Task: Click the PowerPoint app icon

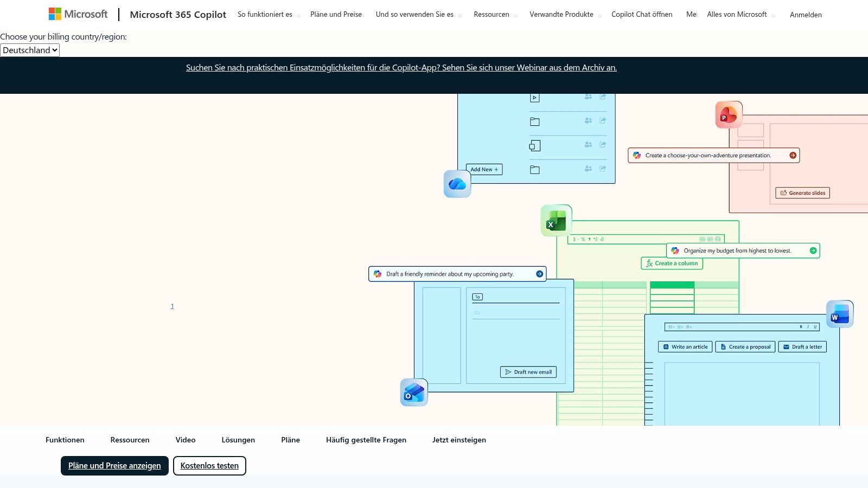Action: coord(729,114)
